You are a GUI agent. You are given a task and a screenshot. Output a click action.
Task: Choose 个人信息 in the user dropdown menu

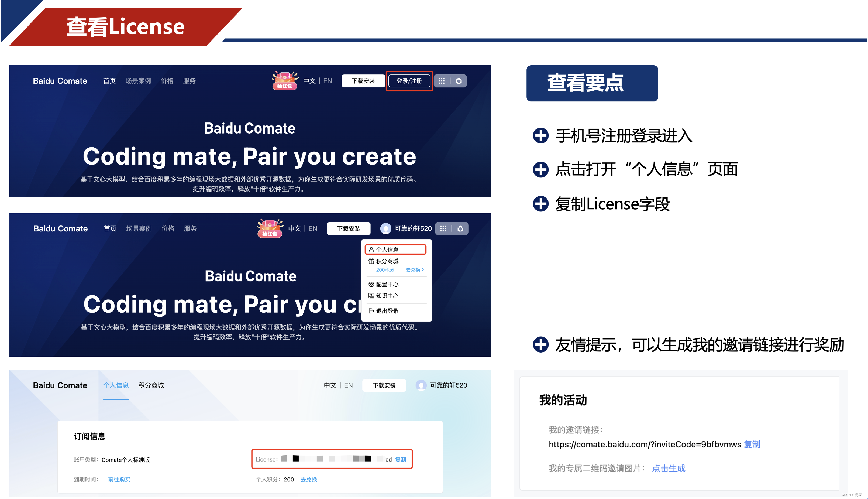coord(395,250)
